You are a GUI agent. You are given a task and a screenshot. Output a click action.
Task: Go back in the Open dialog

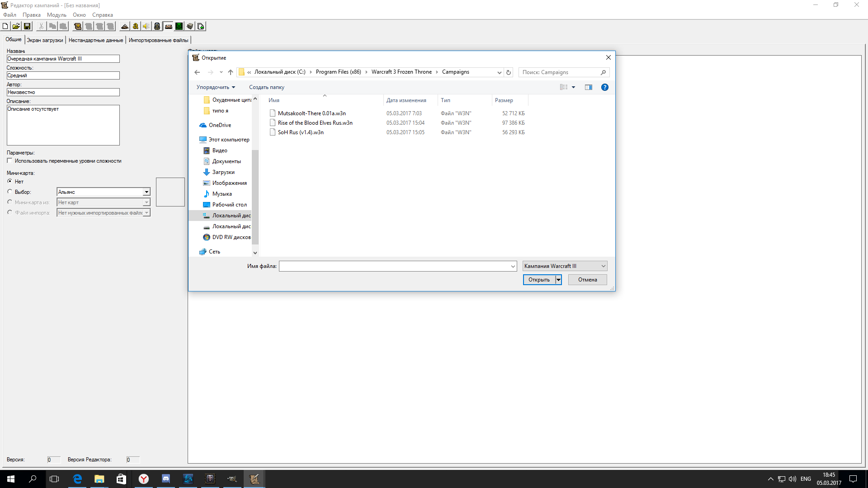pos(197,72)
